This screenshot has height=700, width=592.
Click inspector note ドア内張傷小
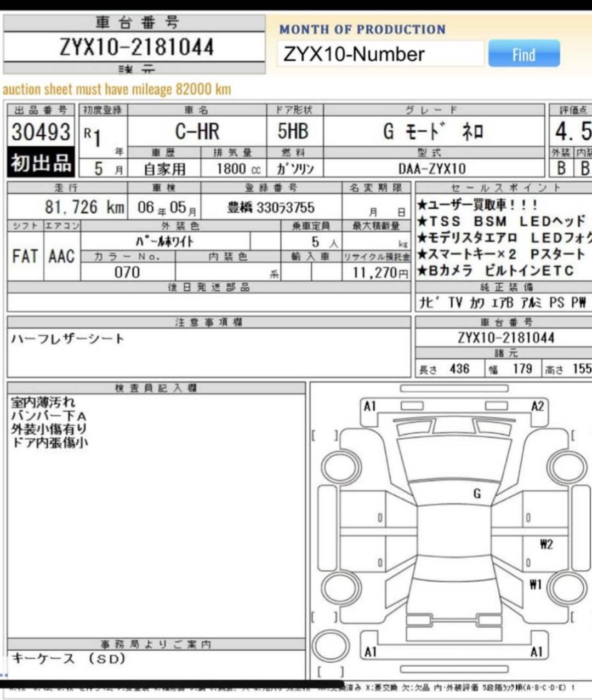tap(49, 442)
